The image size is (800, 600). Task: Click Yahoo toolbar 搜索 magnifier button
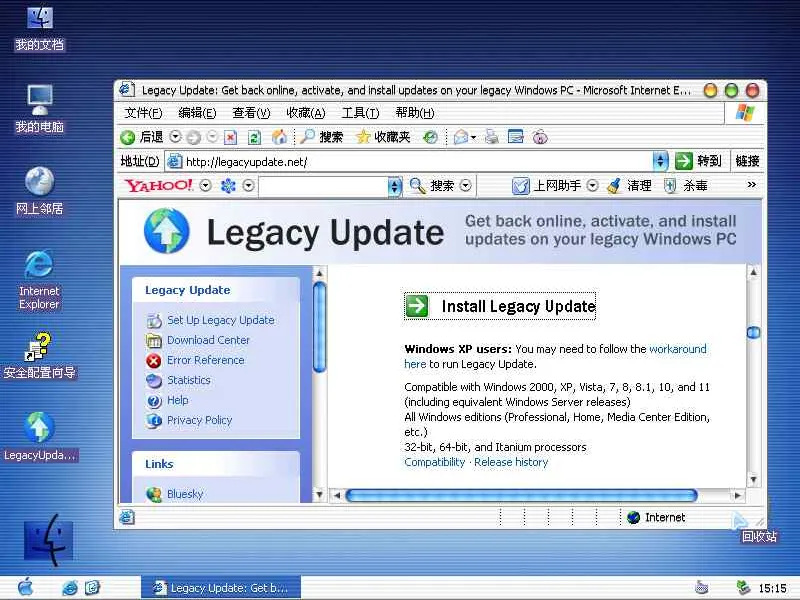(x=432, y=185)
